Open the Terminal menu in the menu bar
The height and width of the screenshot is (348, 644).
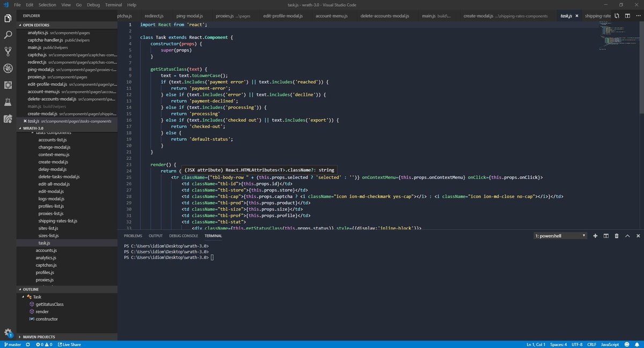click(x=113, y=5)
